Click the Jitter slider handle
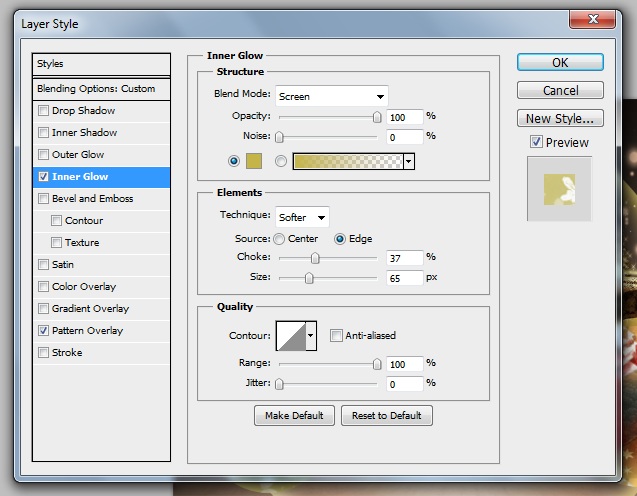 click(x=279, y=384)
